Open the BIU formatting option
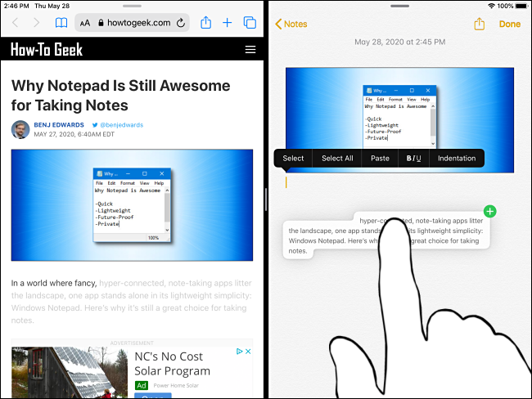The height and width of the screenshot is (399, 532). [x=413, y=159]
